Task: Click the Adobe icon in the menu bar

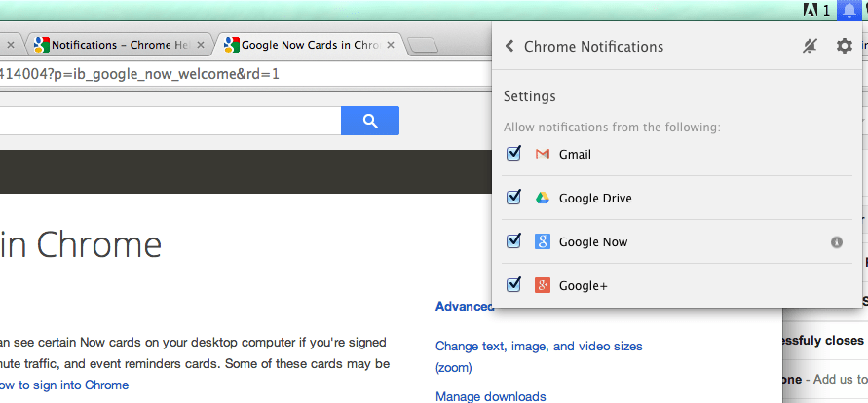Action: point(810,10)
